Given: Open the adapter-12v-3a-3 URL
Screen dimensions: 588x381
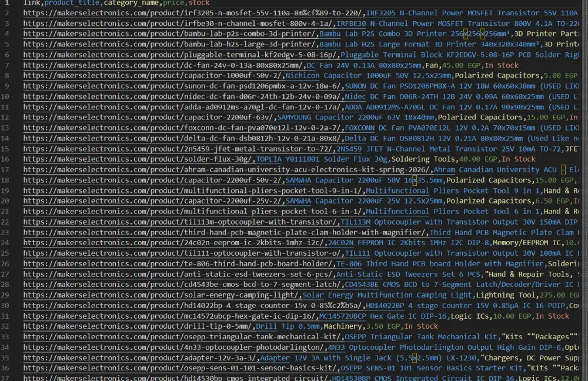Looking at the screenshot, I should [141, 357].
